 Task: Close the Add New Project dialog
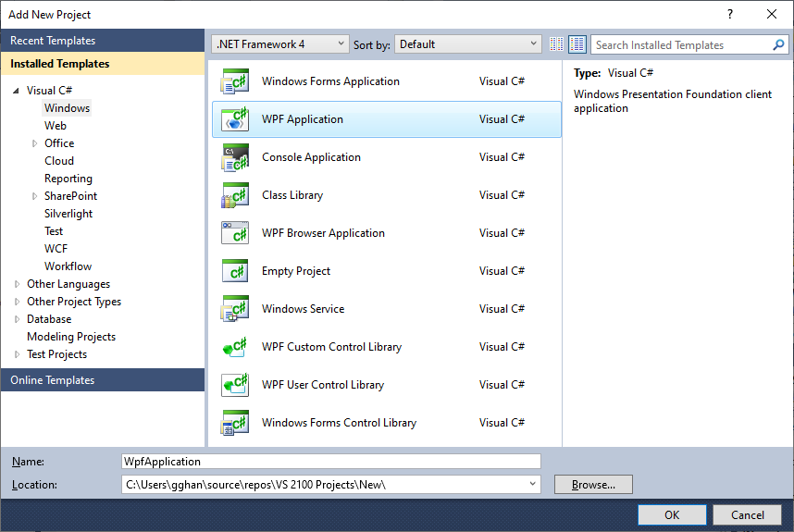coord(771,14)
